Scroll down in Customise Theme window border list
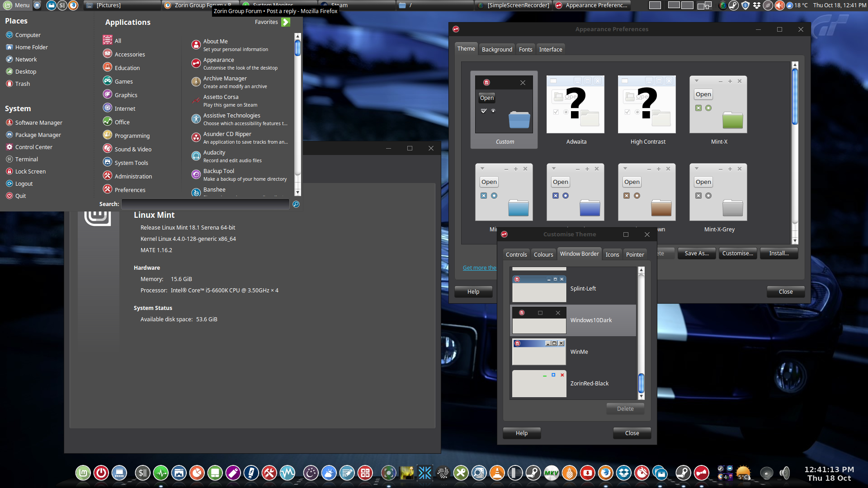This screenshot has height=488, width=868. tap(641, 398)
